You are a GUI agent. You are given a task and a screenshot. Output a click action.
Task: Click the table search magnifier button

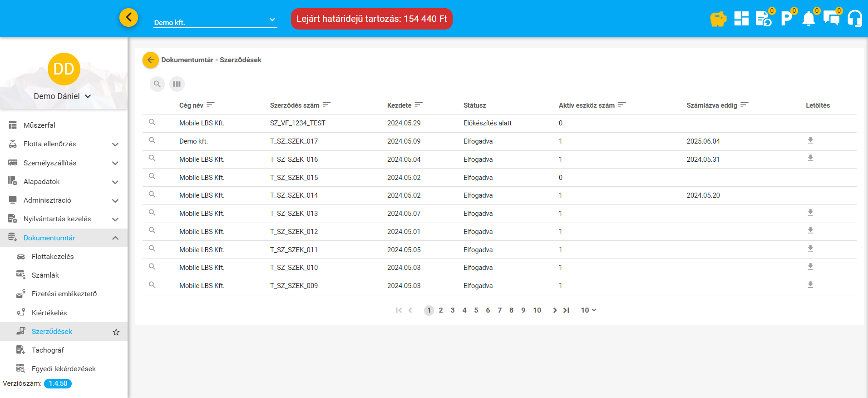(x=157, y=84)
